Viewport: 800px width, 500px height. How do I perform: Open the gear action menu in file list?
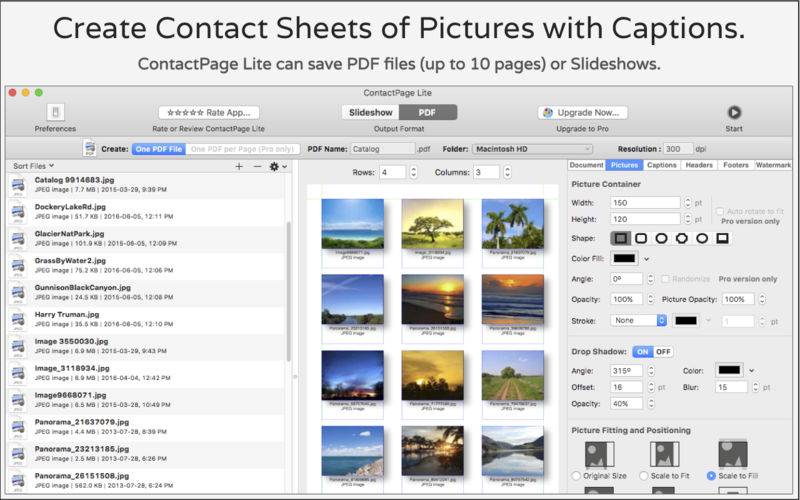click(278, 166)
